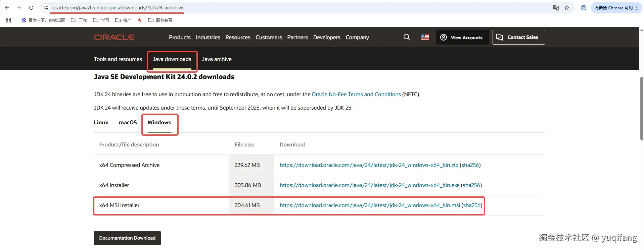The image size is (644, 250).
Task: Open Chrome three-dot menu
Action: click(637, 8)
